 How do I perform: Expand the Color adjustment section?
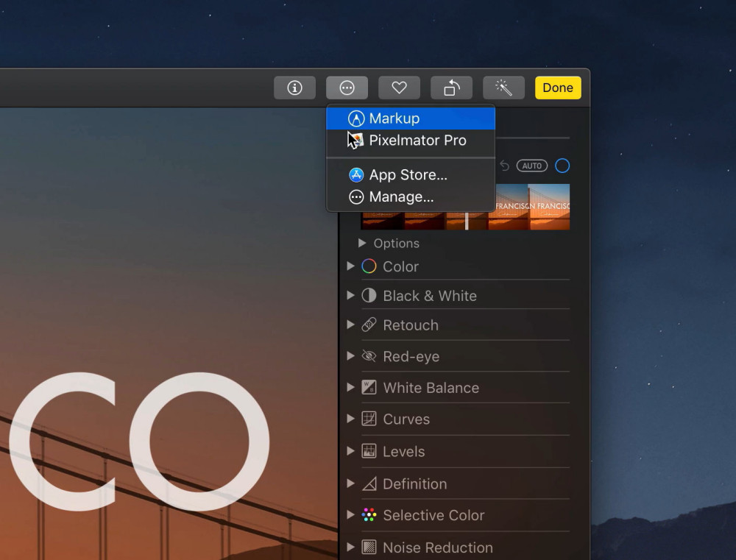350,266
